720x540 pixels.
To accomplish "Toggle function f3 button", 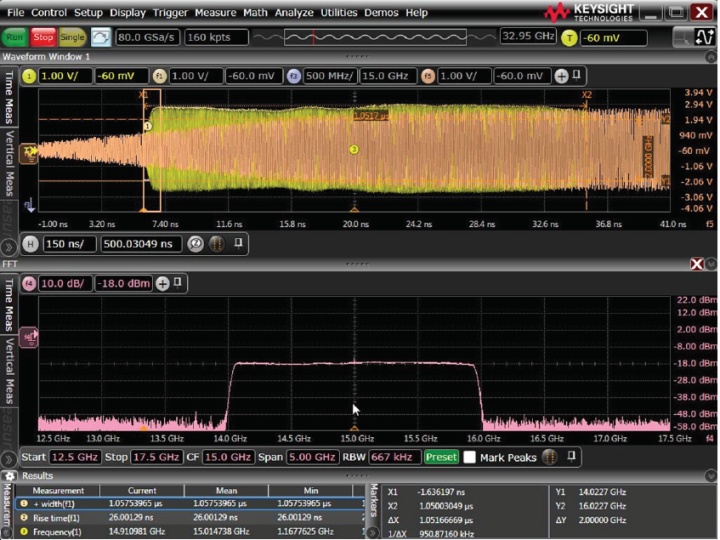I will coord(294,76).
